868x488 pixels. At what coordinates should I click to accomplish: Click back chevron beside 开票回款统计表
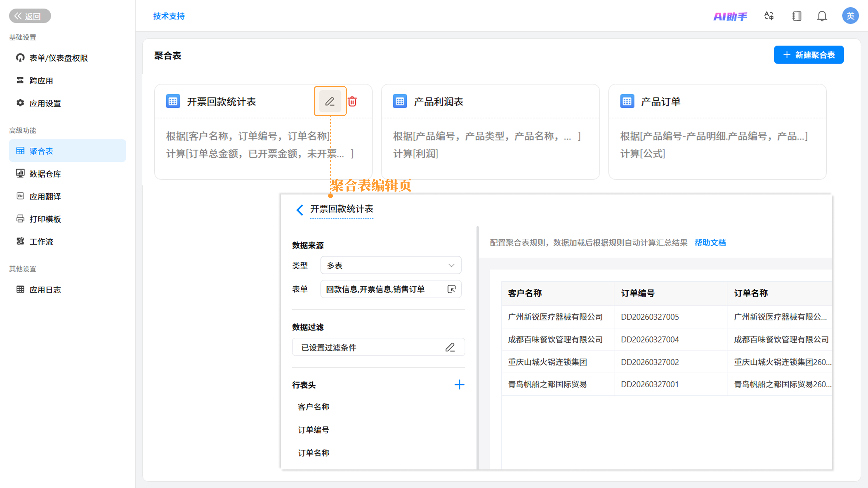(300, 210)
